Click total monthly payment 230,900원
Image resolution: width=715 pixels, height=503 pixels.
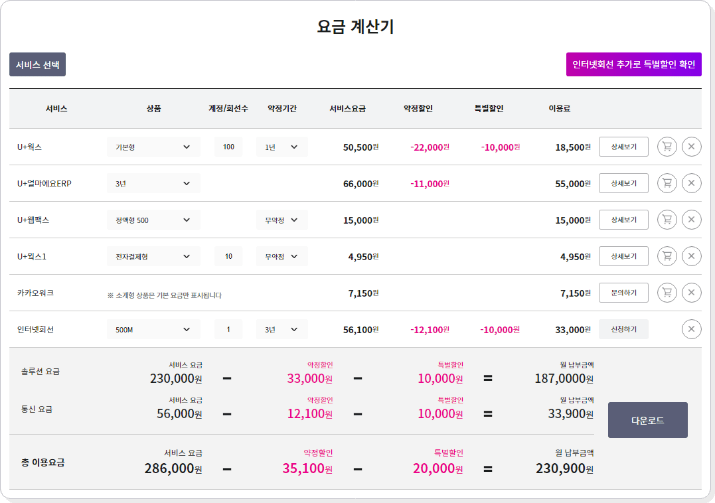point(565,468)
